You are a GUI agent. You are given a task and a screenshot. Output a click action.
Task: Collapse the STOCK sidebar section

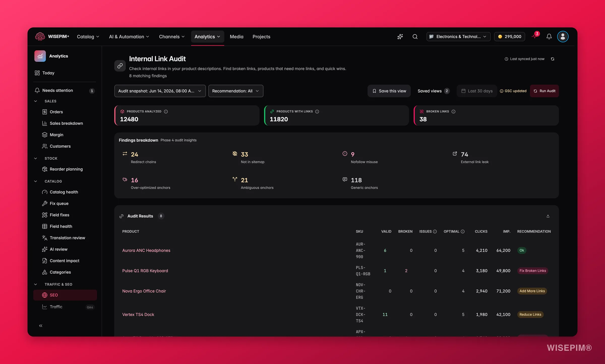[36, 158]
